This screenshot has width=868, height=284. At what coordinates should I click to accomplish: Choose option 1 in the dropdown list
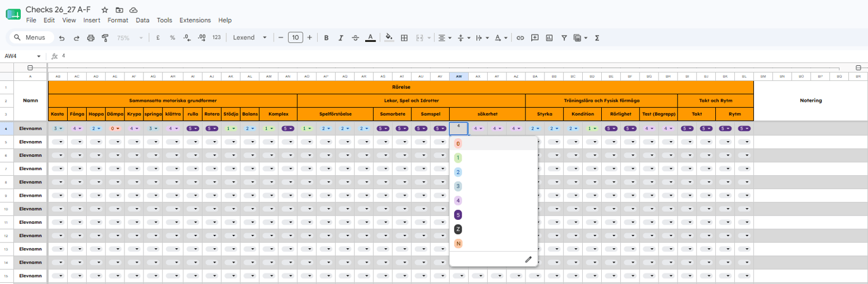click(494, 158)
